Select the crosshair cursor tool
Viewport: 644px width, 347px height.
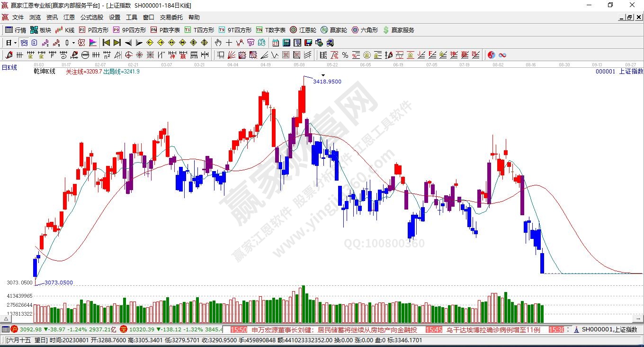tap(229, 43)
